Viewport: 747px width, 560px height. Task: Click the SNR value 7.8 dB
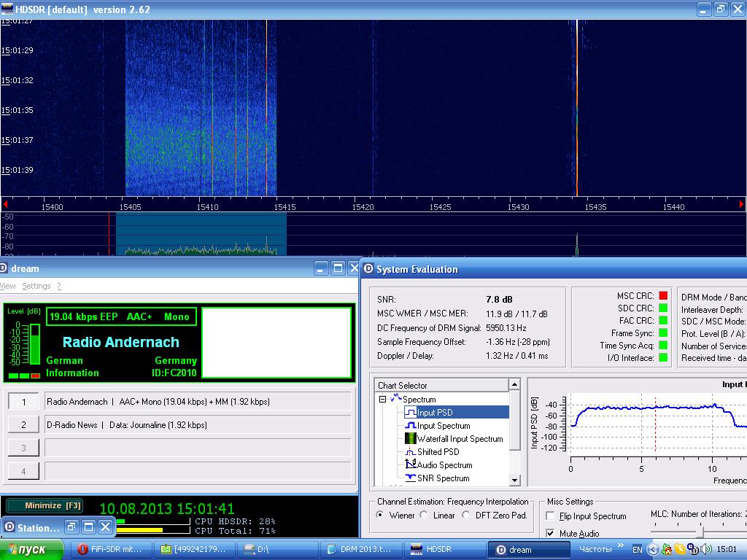[499, 300]
